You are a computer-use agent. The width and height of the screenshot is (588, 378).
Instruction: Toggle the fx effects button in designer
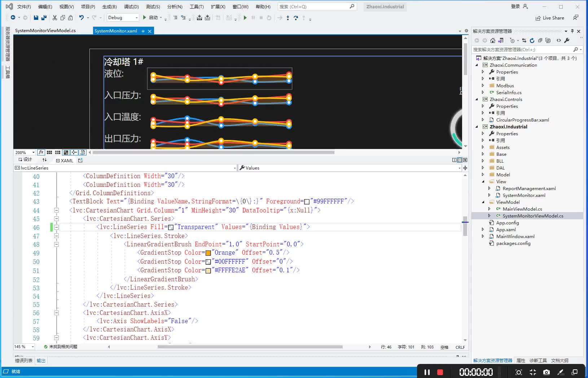coord(41,152)
